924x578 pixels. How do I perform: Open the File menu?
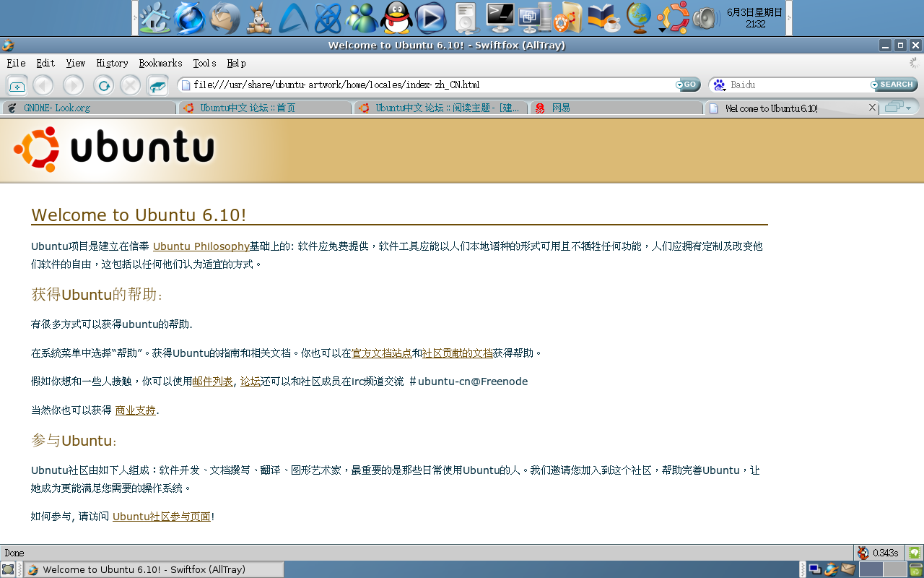point(16,64)
